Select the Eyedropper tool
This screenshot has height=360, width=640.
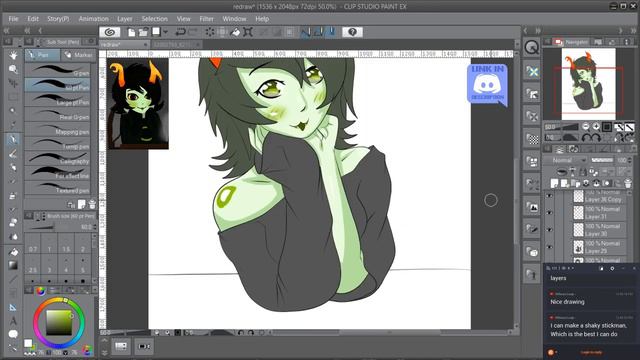pos(13,124)
